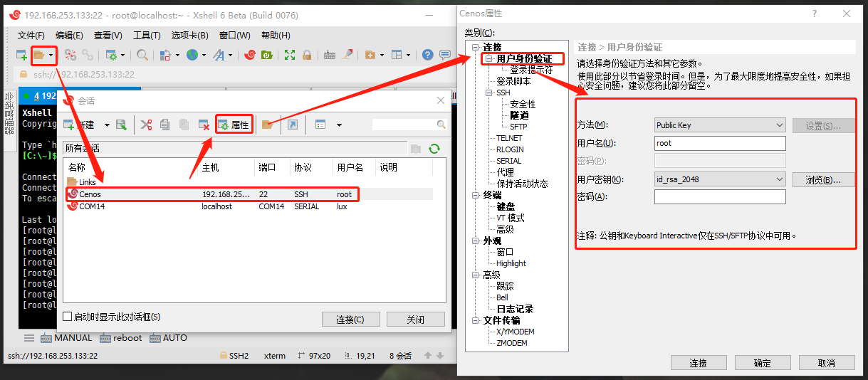Image resolution: width=868 pixels, height=380 pixels.
Task: Select TELNET tree item
Action: click(509, 138)
